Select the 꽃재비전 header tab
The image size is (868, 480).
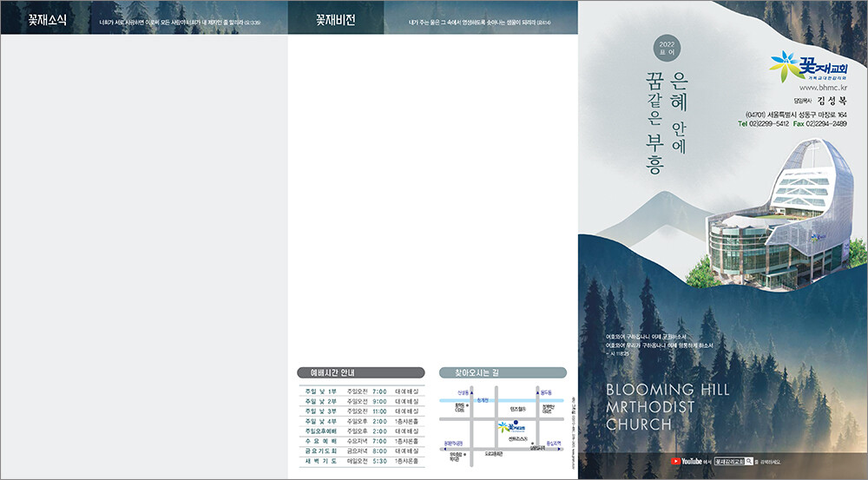[x=335, y=19]
